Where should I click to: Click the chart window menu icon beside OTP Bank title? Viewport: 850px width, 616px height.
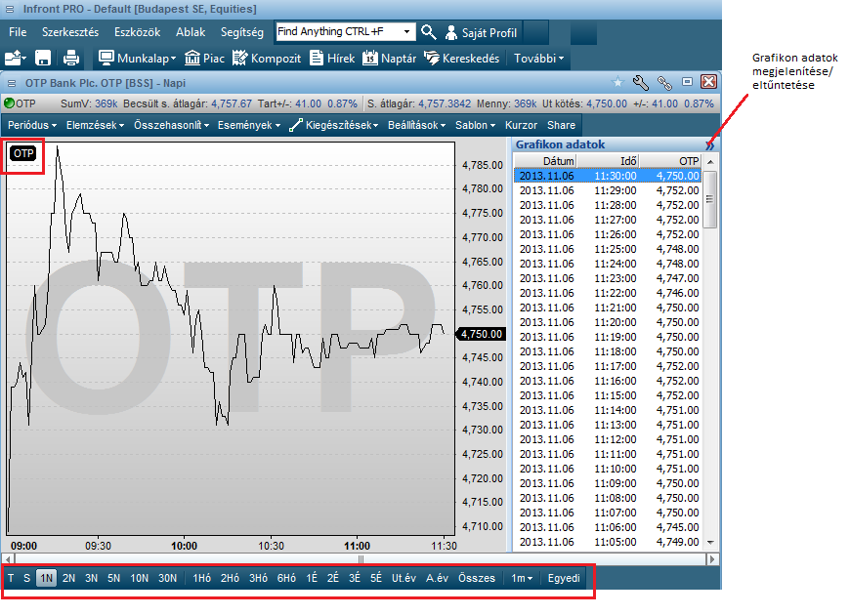[x=12, y=83]
